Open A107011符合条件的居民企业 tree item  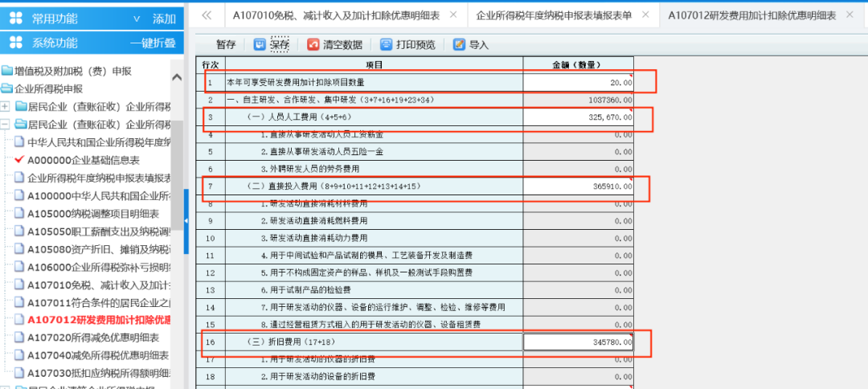pyautogui.click(x=99, y=302)
